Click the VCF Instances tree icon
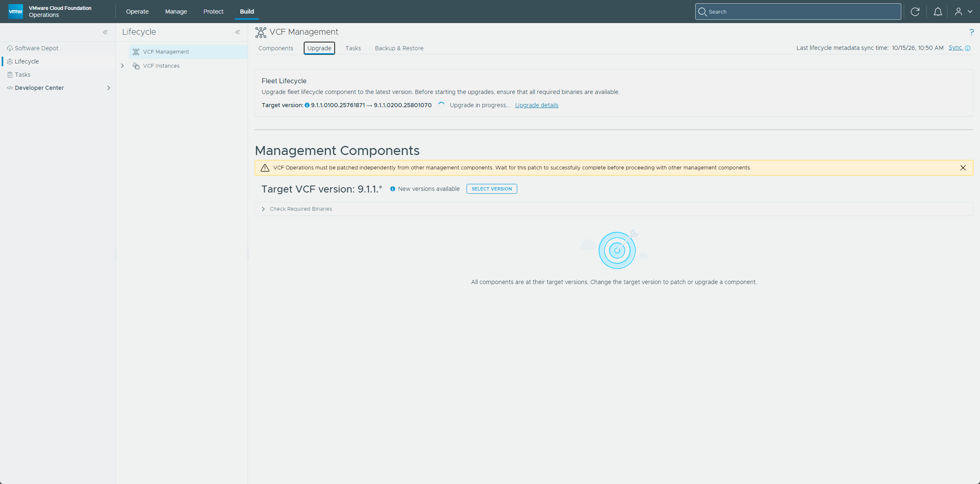This screenshot has width=980, height=484. click(136, 66)
